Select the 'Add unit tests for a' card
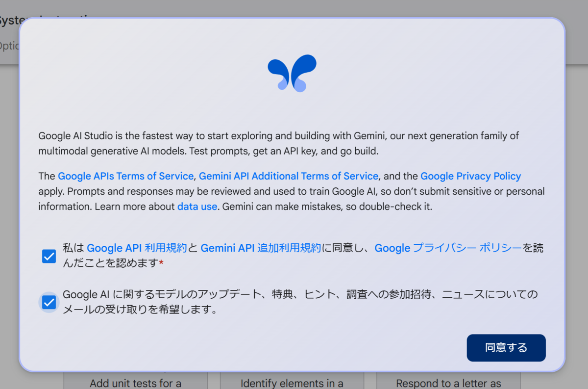This screenshot has width=588, height=389. [136, 381]
